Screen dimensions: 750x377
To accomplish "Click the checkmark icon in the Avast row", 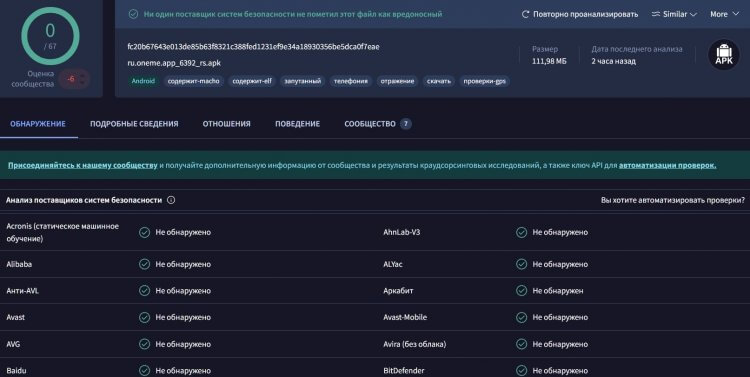I will coord(144,317).
